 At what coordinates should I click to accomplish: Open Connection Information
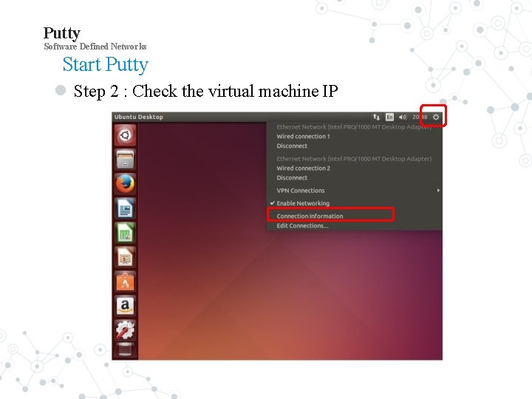310,216
